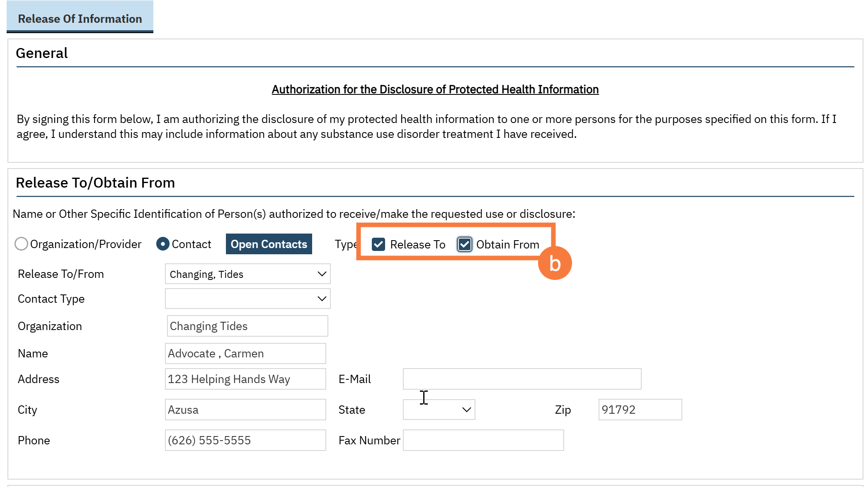Click the Phone number field
Screen dimensions: 868x487
click(245, 440)
